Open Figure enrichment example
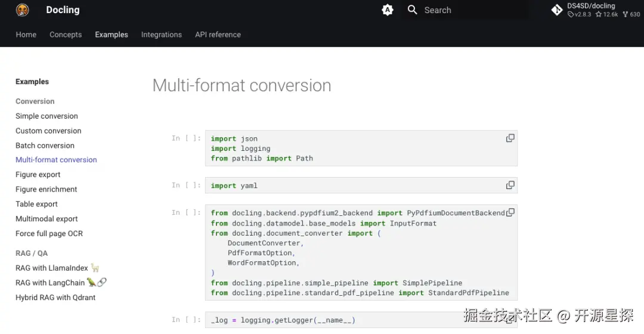 (47, 190)
